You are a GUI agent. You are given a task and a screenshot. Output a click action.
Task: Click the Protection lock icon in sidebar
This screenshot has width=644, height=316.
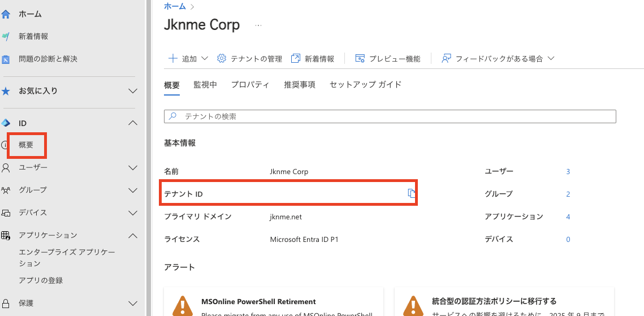click(6, 303)
